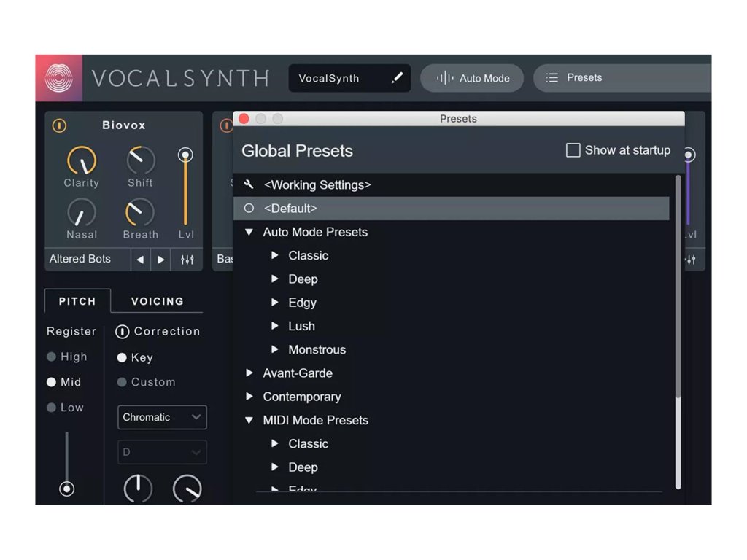The height and width of the screenshot is (560, 747).
Task: Adjust the Biovox Breath knob
Action: coord(140,212)
